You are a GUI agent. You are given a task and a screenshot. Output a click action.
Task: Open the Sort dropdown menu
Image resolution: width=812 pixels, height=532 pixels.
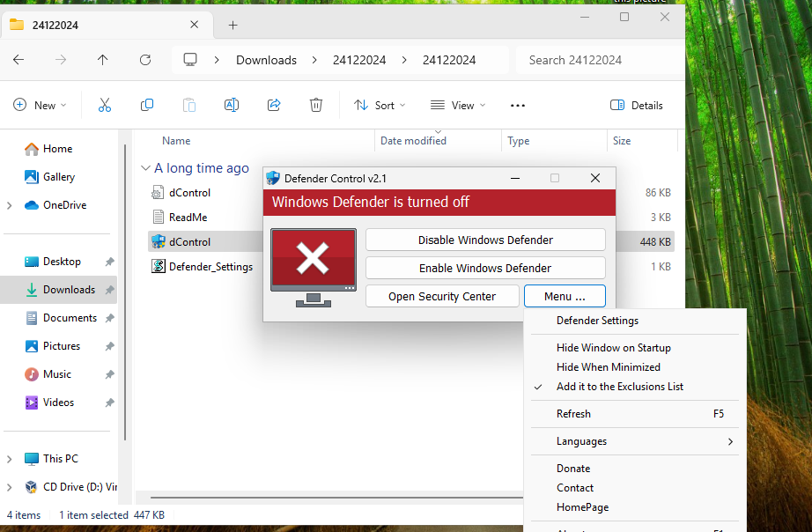point(379,105)
